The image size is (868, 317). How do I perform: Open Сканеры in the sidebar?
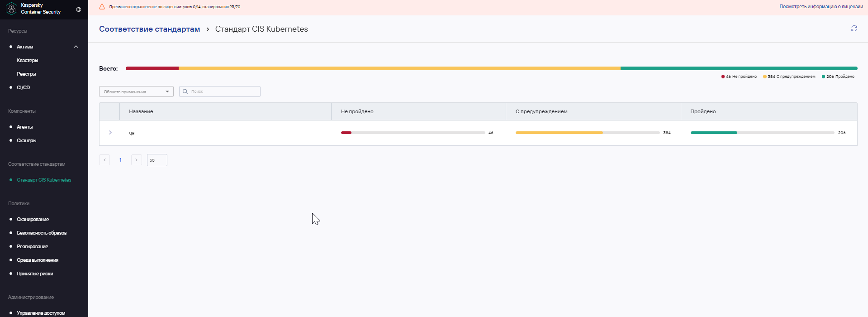tap(26, 140)
